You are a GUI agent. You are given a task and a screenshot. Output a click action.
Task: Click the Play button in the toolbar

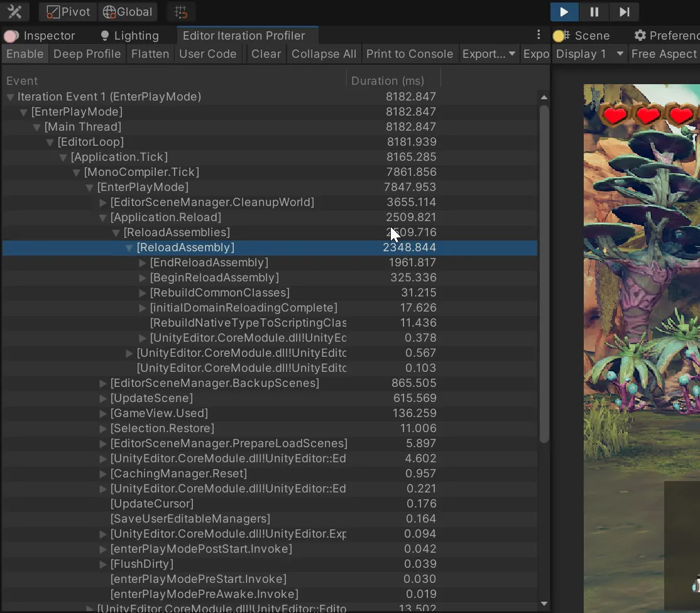pyautogui.click(x=564, y=12)
